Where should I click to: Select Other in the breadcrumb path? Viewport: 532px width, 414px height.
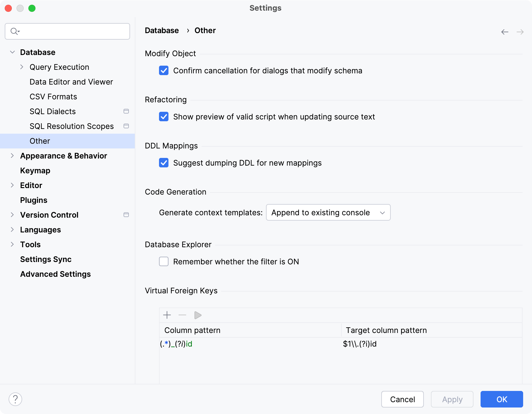tap(205, 30)
